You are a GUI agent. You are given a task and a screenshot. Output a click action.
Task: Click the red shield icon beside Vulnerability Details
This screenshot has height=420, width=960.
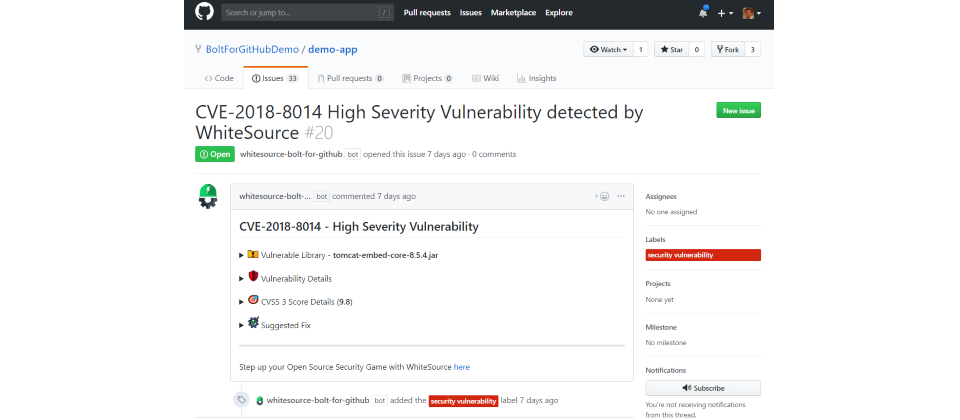[253, 277]
